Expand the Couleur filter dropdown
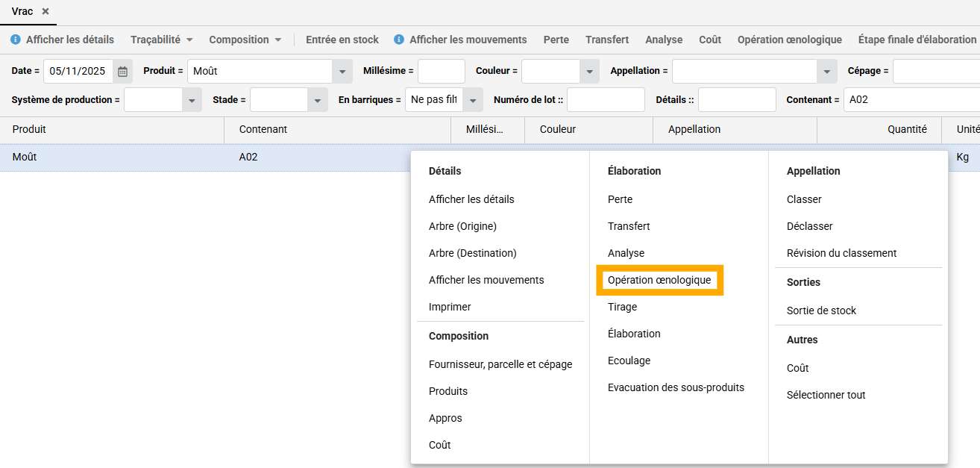 (x=590, y=72)
